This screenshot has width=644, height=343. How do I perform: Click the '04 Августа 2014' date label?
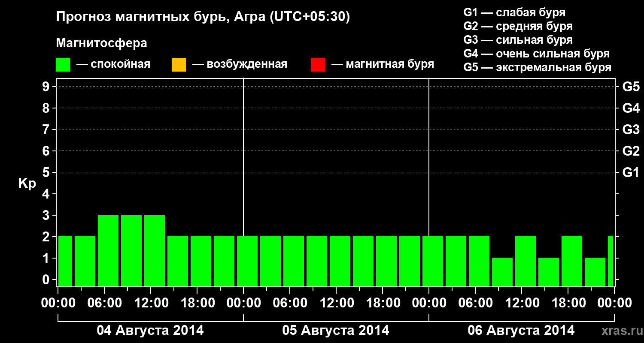click(x=150, y=331)
